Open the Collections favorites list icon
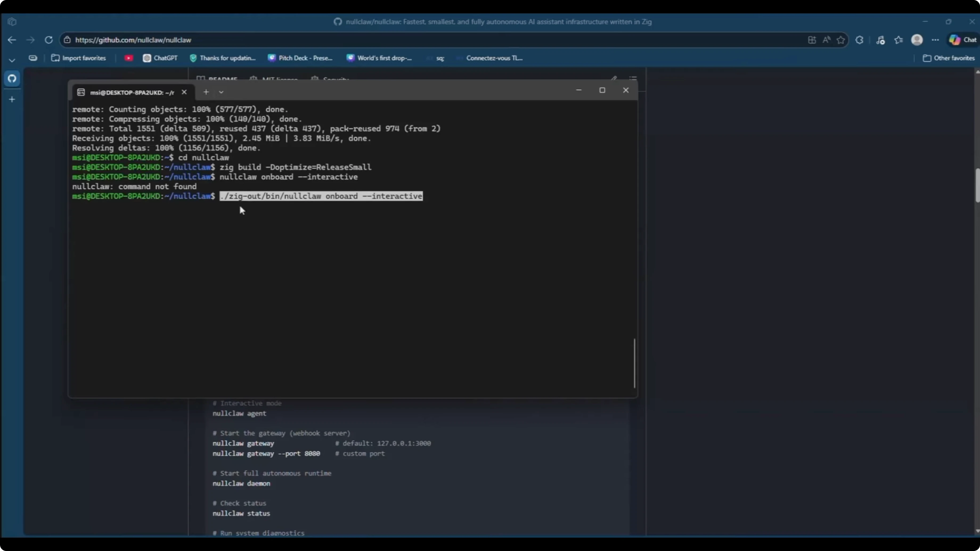This screenshot has width=980, height=551. [899, 40]
